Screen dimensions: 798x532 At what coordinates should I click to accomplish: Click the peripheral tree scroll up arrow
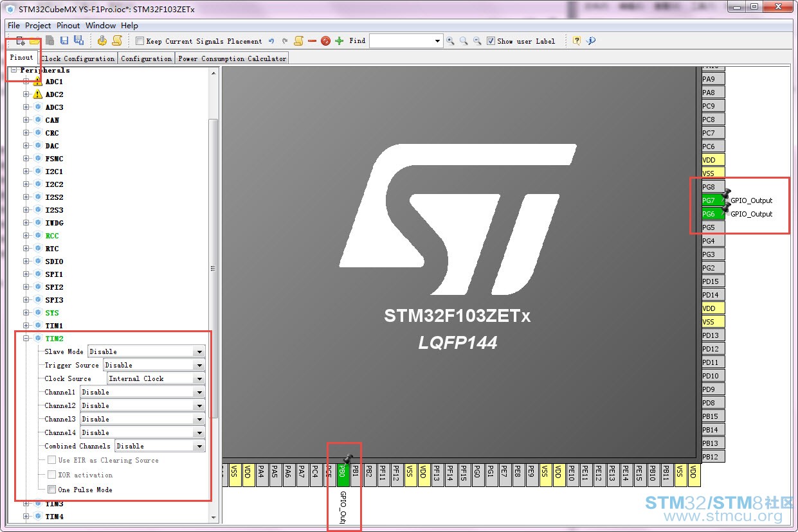[213, 73]
